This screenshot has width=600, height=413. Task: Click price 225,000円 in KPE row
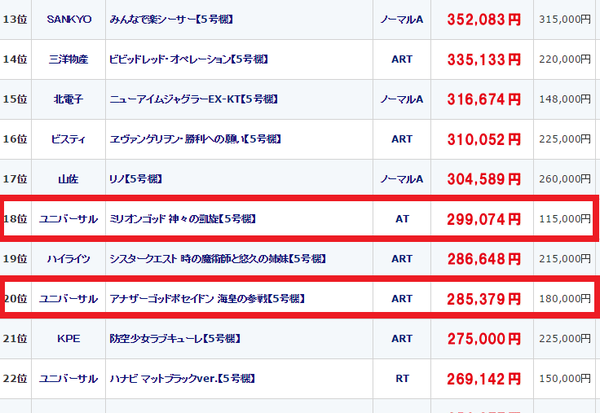click(x=565, y=338)
